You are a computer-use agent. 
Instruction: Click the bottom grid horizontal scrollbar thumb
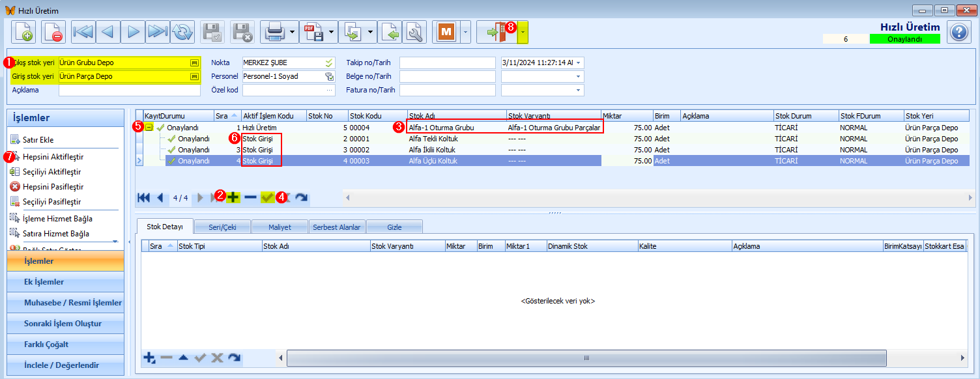pyautogui.click(x=586, y=358)
